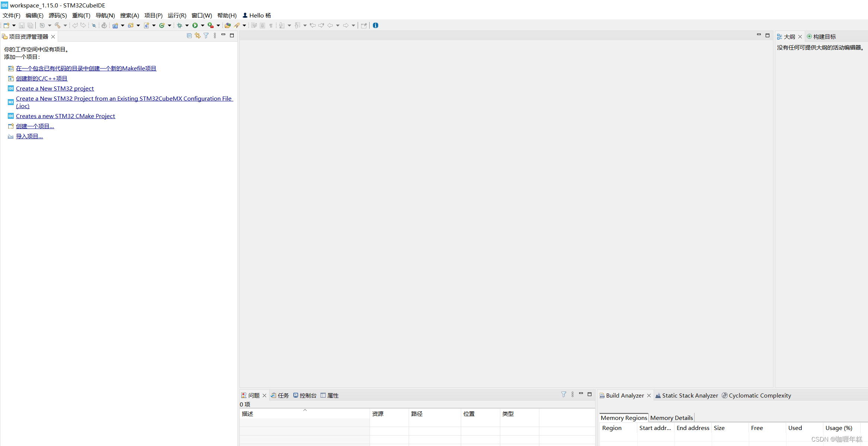The image size is (868, 446).
Task: Open the New dropdown arrow
Action: 14,25
